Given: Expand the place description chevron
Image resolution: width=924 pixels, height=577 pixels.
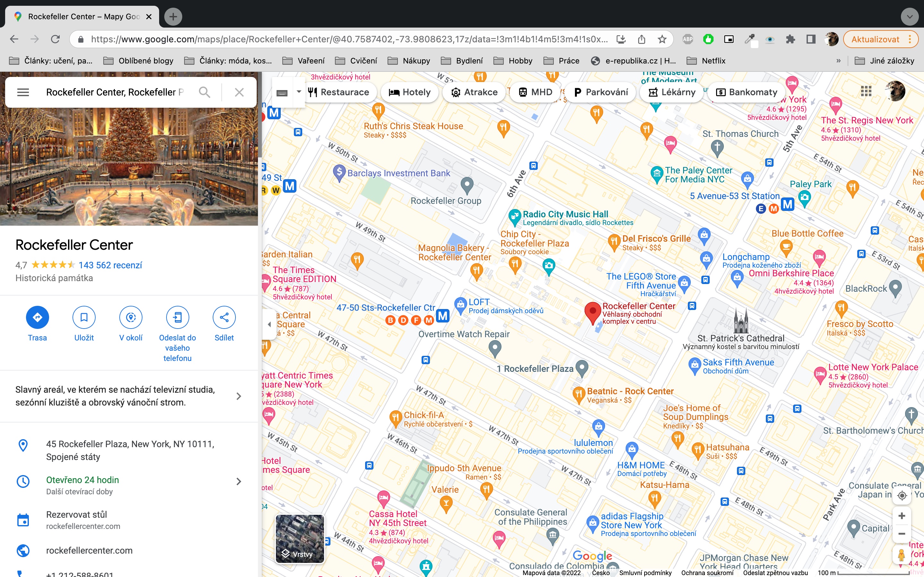Looking at the screenshot, I should click(239, 396).
